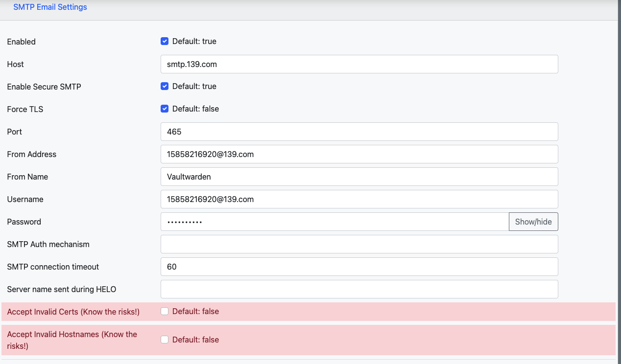Click the Enabled "Default: true" label

(x=194, y=42)
